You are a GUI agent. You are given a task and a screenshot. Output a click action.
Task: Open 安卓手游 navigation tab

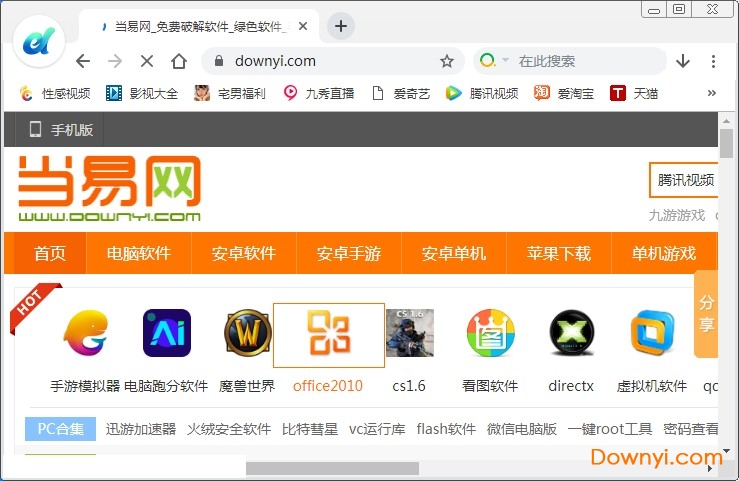(349, 253)
